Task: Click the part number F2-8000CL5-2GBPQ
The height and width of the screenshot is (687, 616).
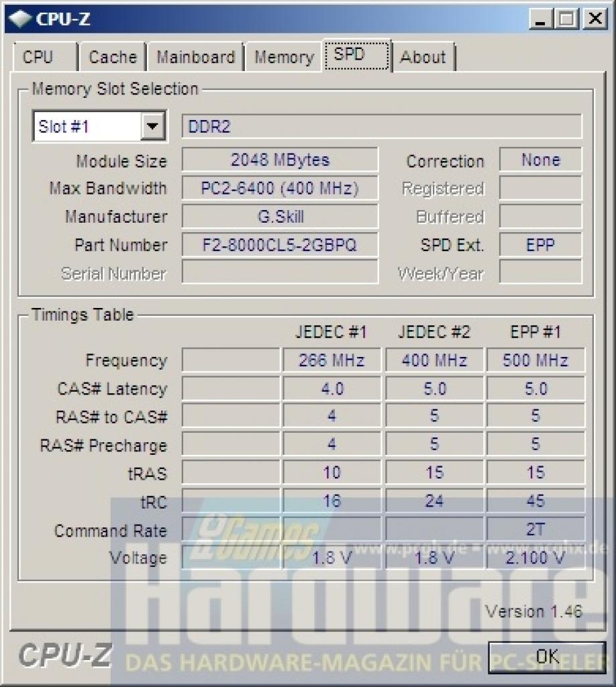Action: [x=280, y=244]
